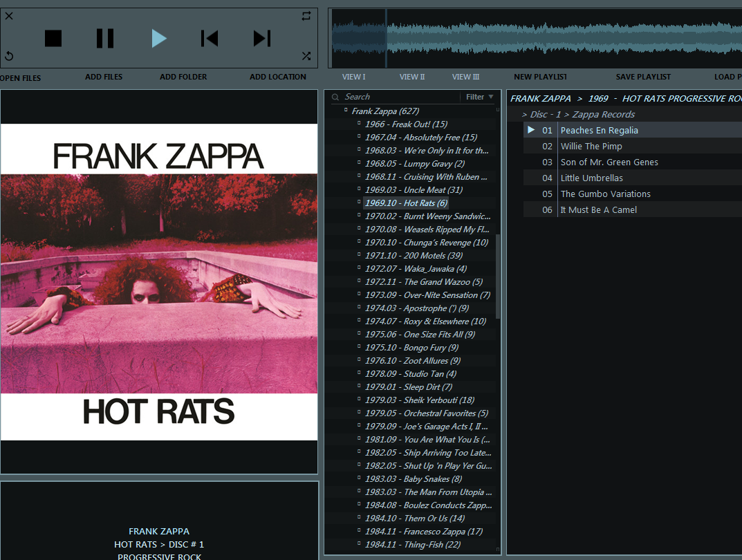Click the circular-arrow icon in the player panel
The image size is (742, 560).
(x=9, y=56)
